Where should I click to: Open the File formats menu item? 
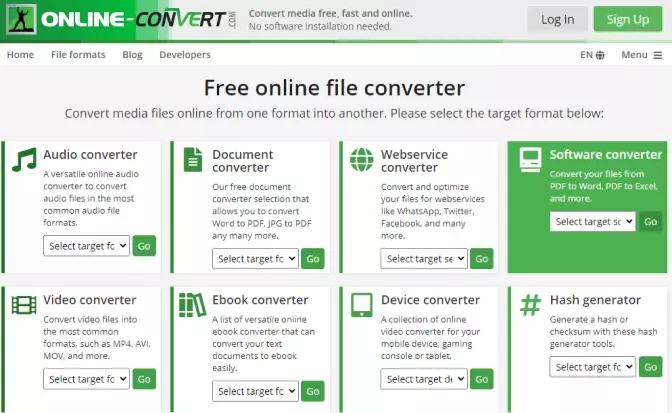tap(78, 55)
